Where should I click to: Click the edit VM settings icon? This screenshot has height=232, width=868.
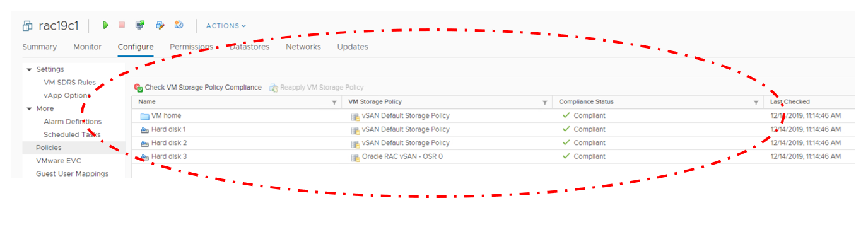click(x=160, y=25)
